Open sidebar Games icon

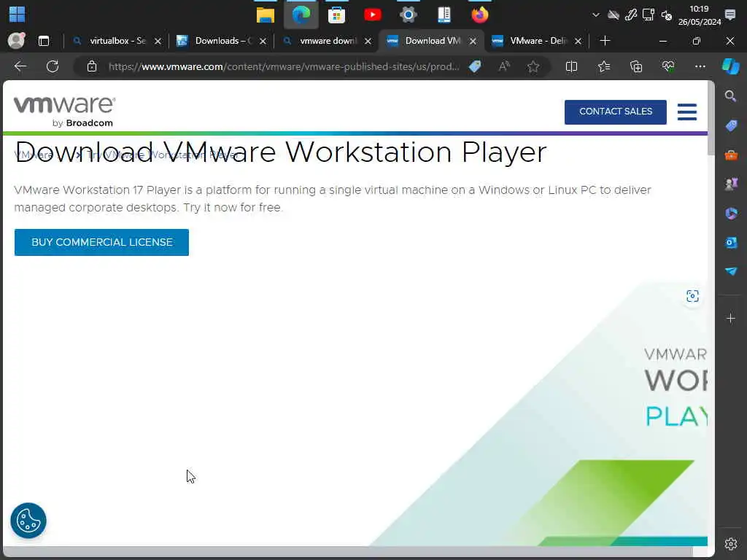731,184
